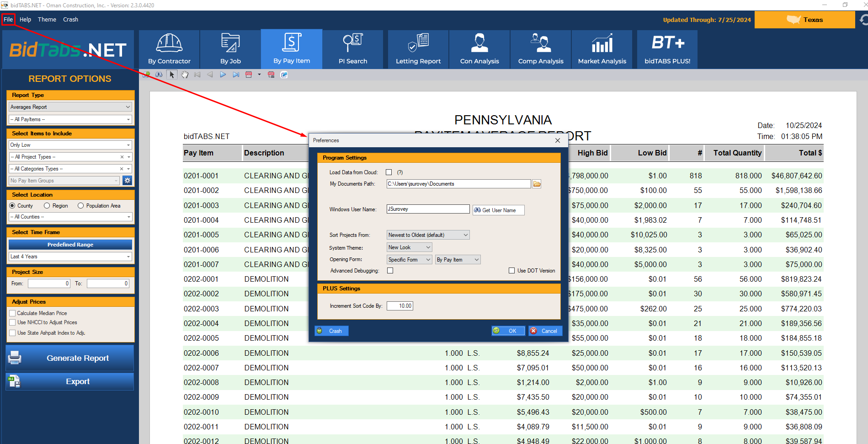Toggle Advanced Debugging checkbox

click(x=390, y=271)
